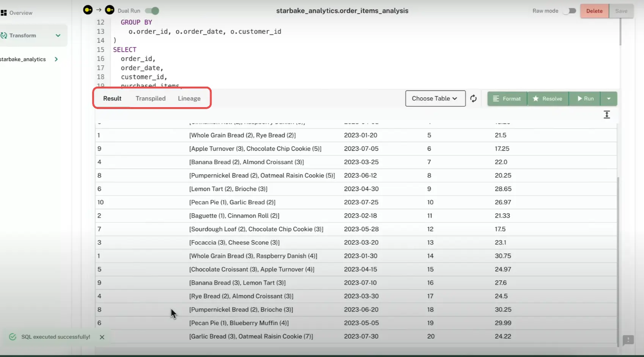Dismiss the SQL executed successfully notification
This screenshot has width=644, height=357.
tap(102, 337)
